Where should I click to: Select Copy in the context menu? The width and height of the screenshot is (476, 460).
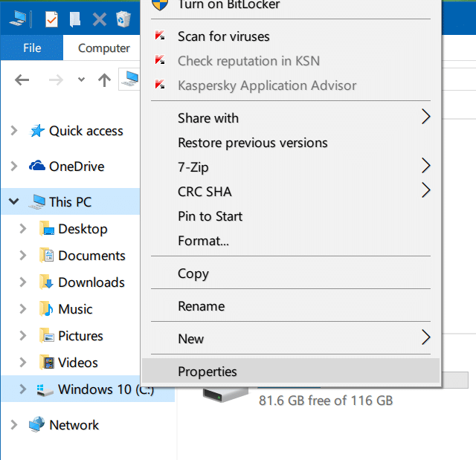(291, 273)
